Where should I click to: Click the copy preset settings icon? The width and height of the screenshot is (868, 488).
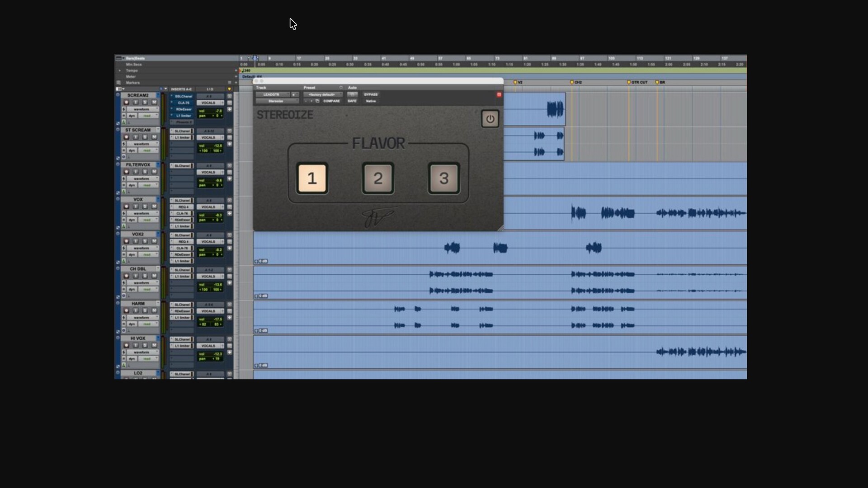click(x=317, y=101)
